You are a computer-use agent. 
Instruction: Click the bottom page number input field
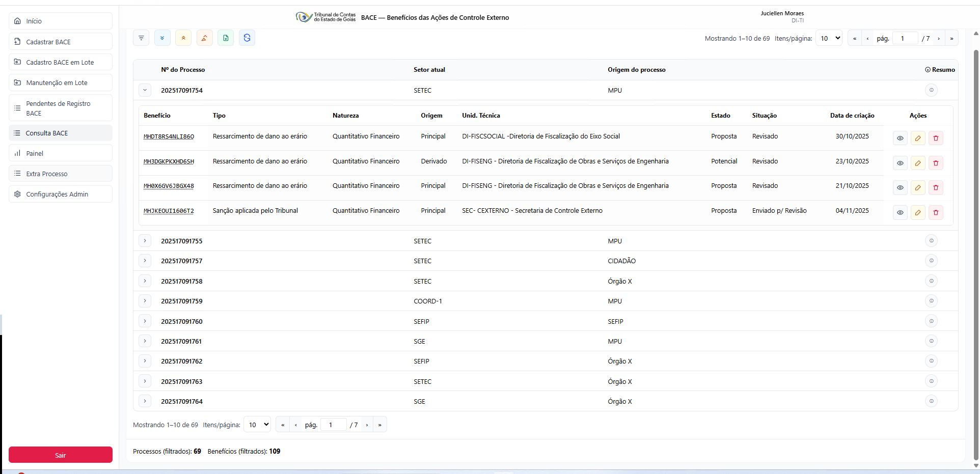pos(333,425)
